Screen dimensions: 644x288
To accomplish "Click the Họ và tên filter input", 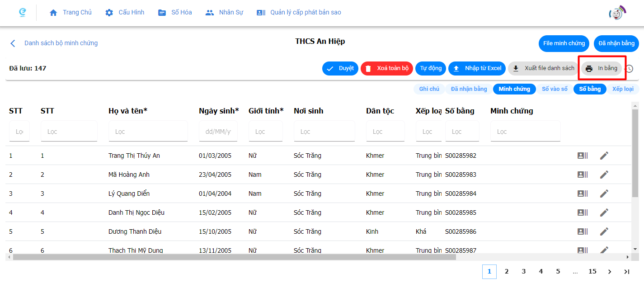I will click(x=148, y=132).
